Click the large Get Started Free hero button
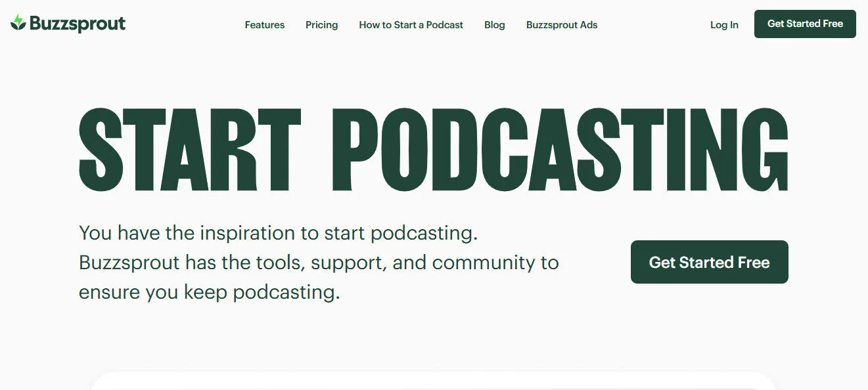 (709, 262)
